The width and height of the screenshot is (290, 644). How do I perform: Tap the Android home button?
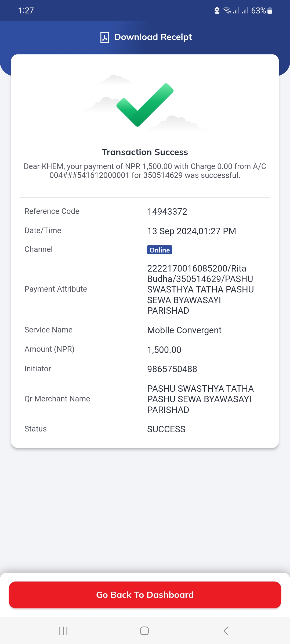click(x=144, y=631)
